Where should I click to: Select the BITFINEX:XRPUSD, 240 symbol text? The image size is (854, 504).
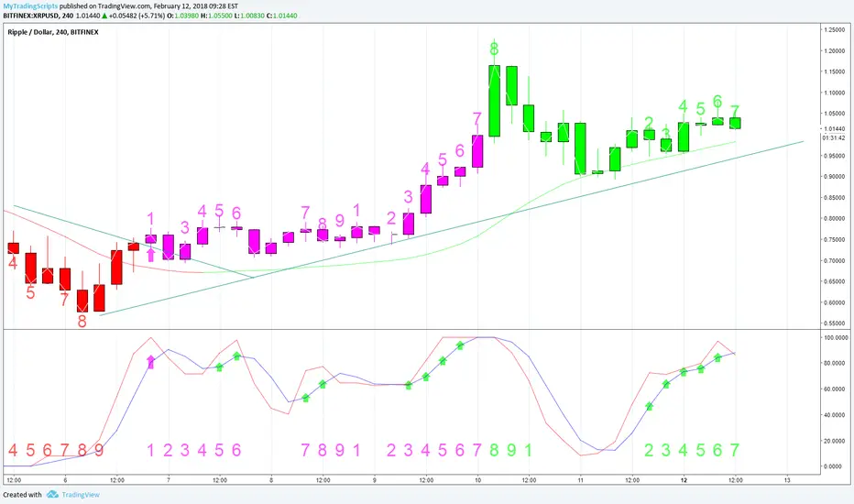[38, 16]
